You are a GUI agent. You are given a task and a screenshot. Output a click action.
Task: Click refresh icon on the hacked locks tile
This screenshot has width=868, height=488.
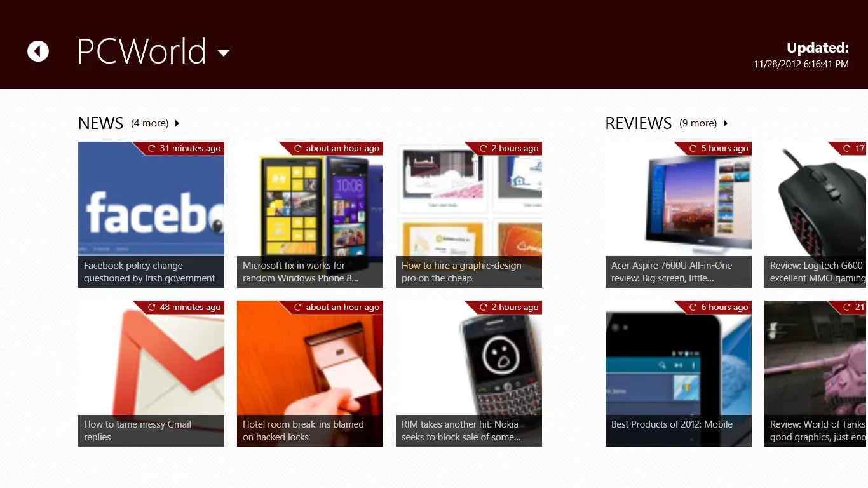[x=297, y=308]
